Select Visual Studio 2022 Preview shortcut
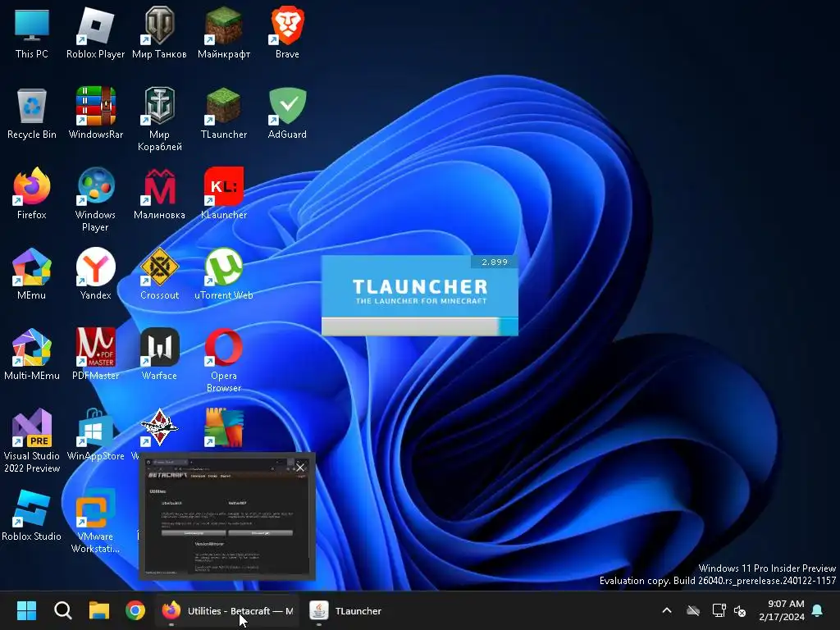This screenshot has width=840, height=630. [32, 441]
